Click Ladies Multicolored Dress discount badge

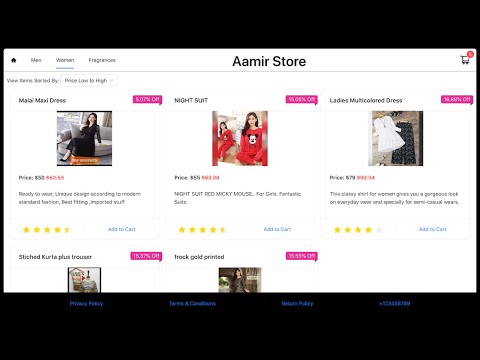(x=457, y=99)
